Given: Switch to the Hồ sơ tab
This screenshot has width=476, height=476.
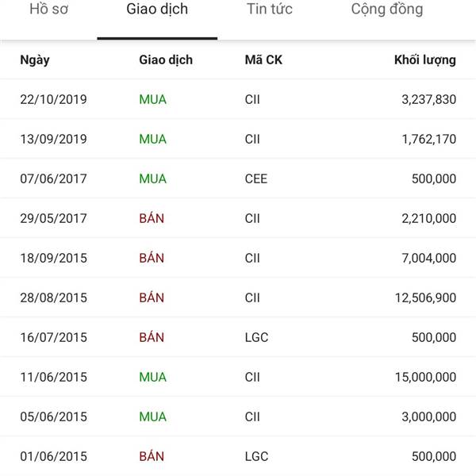Looking at the screenshot, I should 49,9.
